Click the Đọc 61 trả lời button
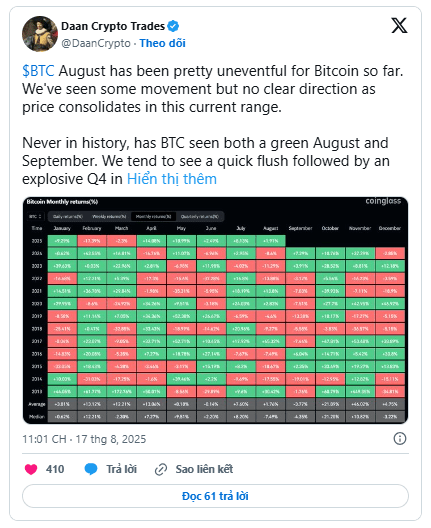The width and height of the screenshot is (431, 528). coord(216,496)
